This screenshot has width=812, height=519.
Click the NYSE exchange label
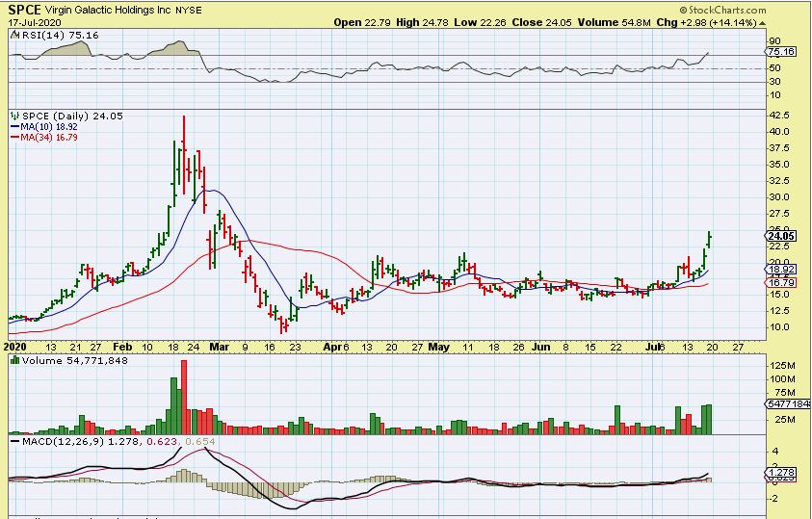[x=189, y=11]
